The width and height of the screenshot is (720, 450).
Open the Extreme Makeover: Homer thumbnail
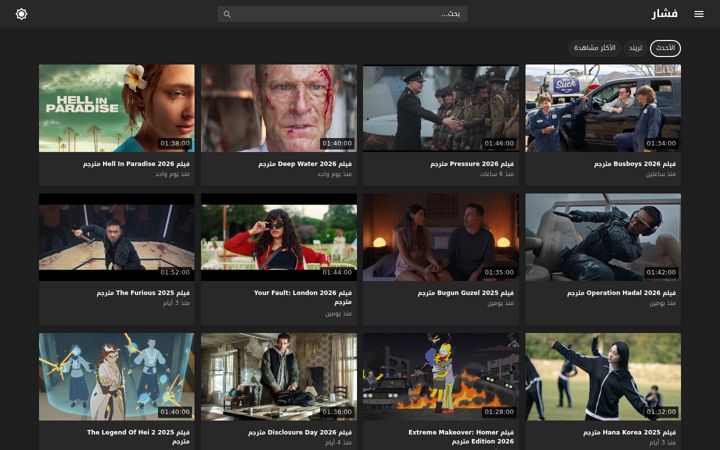(441, 377)
